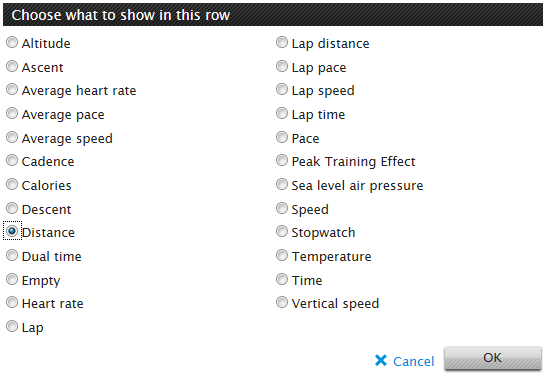Pick Peak Training Effect option
Viewport: 545px width, 374px height.
[x=282, y=160]
